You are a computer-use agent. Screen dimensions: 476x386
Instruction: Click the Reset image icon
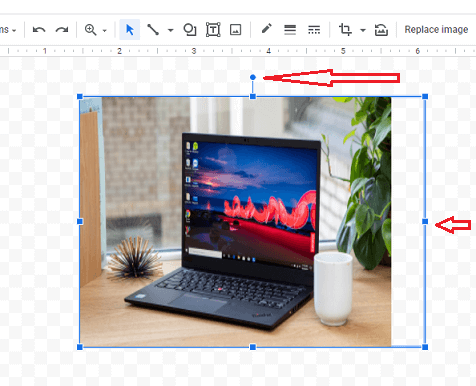[381, 30]
